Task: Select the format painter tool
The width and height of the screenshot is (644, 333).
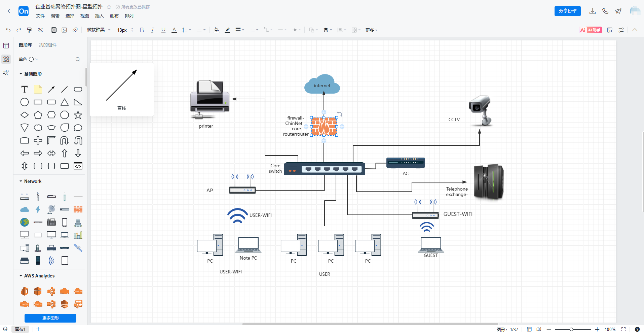Action: (x=30, y=30)
